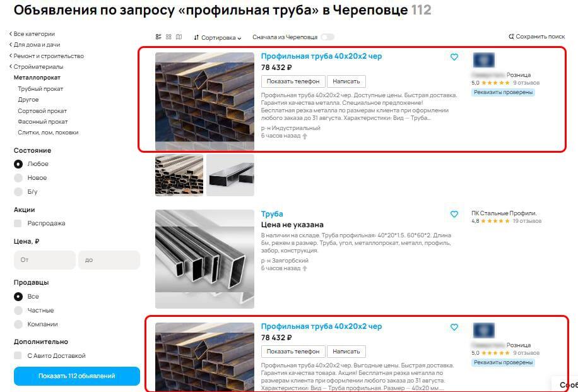578x392 pixels.
Task: Toggle Сначала из Череповца switch
Action: tap(327, 37)
